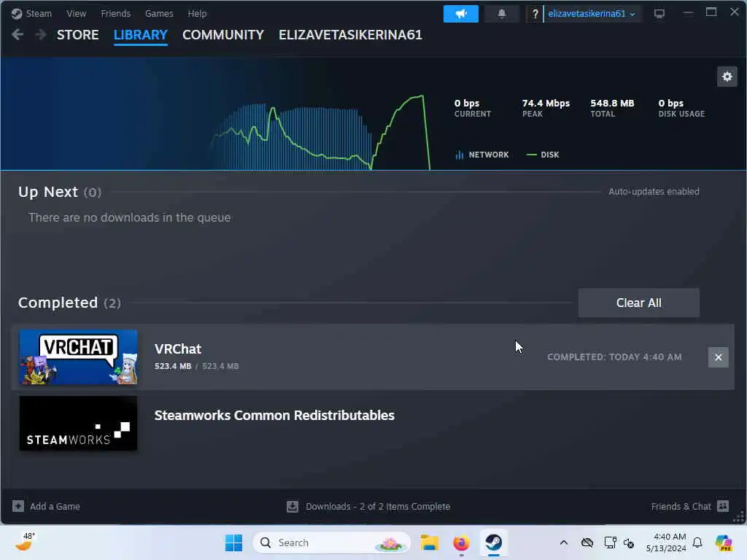Open the ELIZAVETASIKERINA61 profile tab
The width and height of the screenshot is (747, 560).
pos(350,35)
